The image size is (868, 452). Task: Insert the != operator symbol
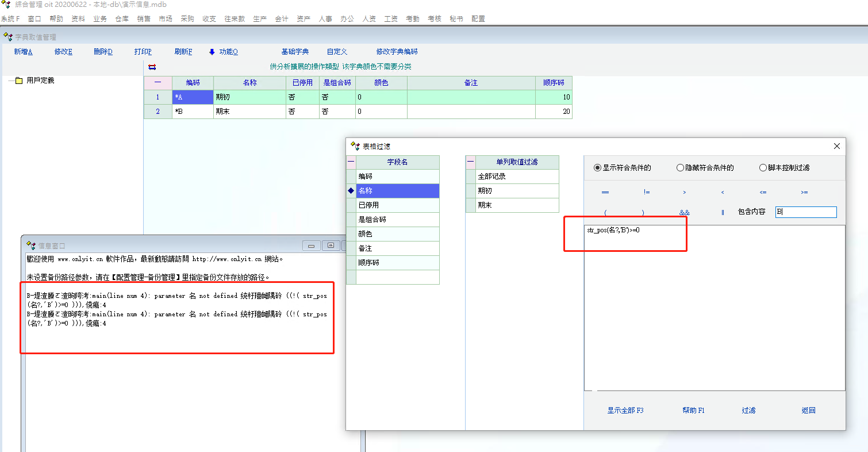point(647,192)
